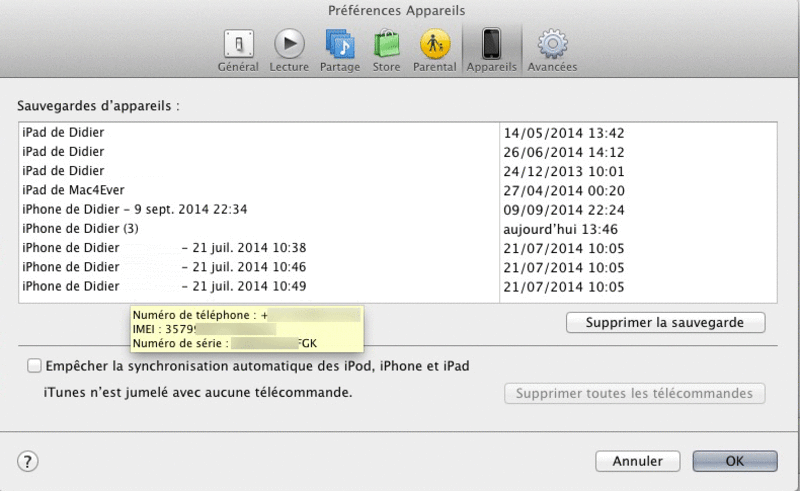This screenshot has height=491, width=800.
Task: Open the Général preferences pane
Action: pyautogui.click(x=238, y=51)
